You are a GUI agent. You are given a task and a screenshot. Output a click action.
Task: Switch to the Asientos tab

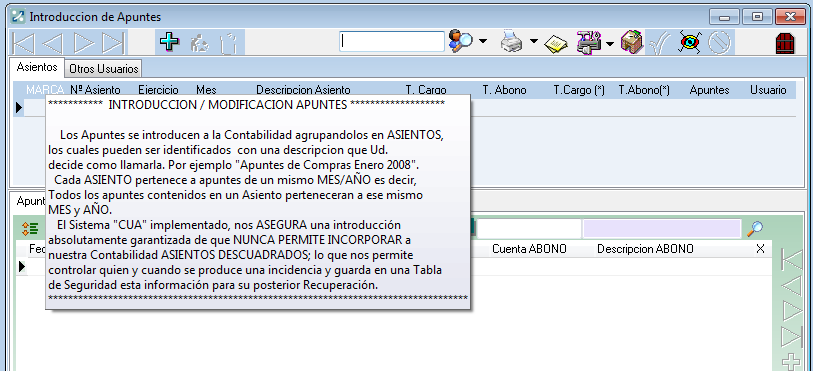pos(37,67)
